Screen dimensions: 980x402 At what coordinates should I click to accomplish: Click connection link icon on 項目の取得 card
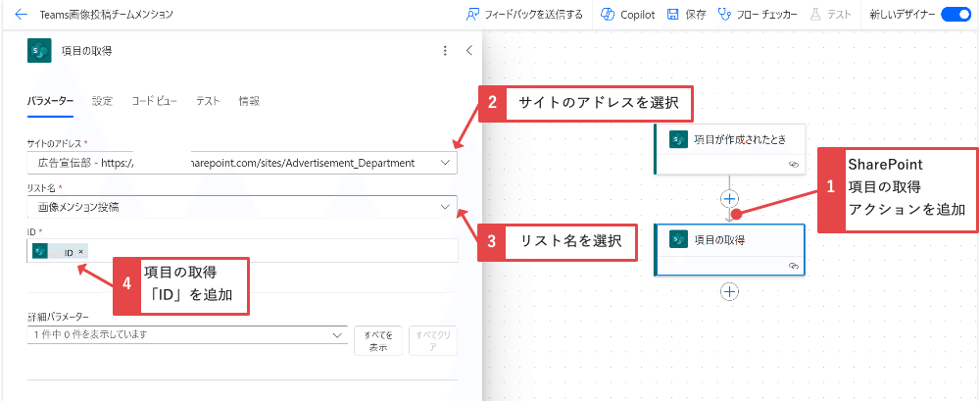794,266
